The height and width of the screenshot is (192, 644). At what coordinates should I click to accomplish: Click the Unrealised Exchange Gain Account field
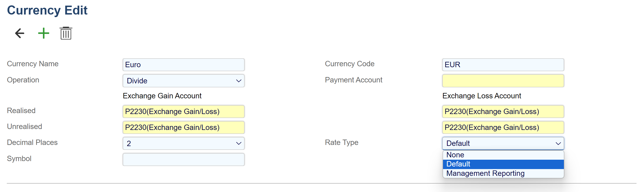click(x=183, y=128)
